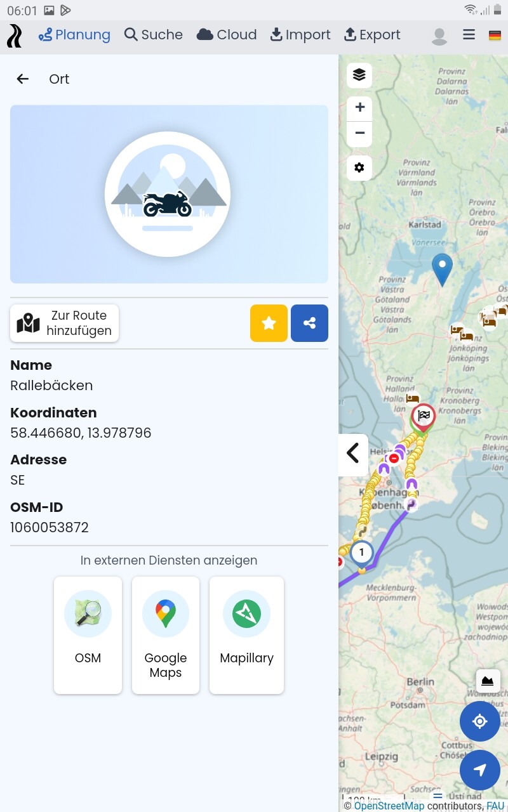Image resolution: width=508 pixels, height=812 pixels.
Task: Start navigation with arrow button
Action: point(480,769)
